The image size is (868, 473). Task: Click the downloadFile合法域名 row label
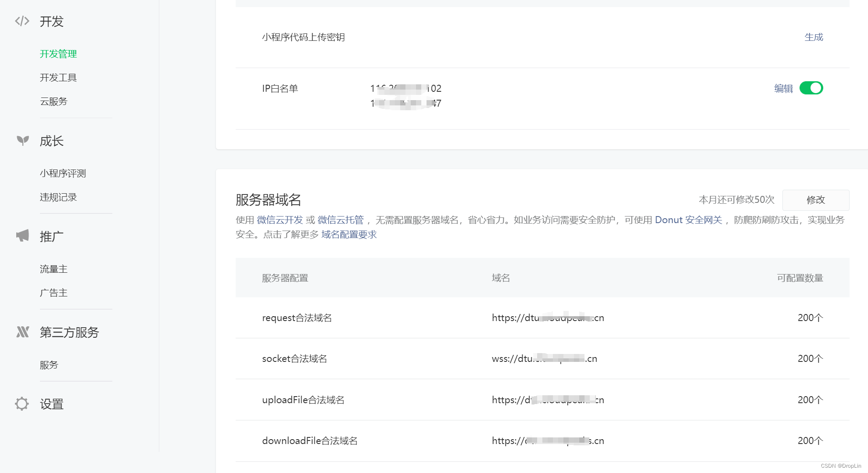tap(310, 441)
